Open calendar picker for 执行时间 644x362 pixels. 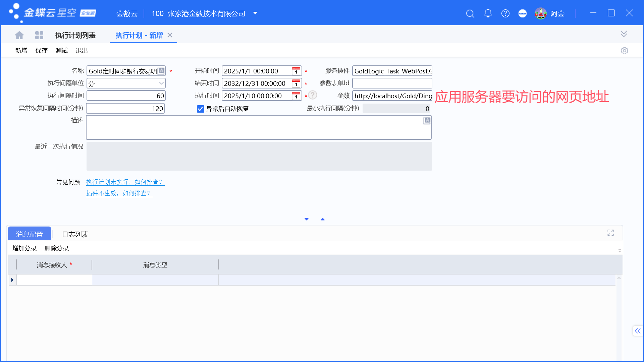296,96
